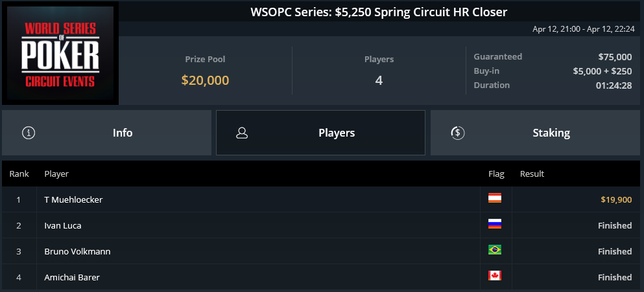Open Amichai Barer's player entry
The image size is (644, 292).
pos(72,277)
